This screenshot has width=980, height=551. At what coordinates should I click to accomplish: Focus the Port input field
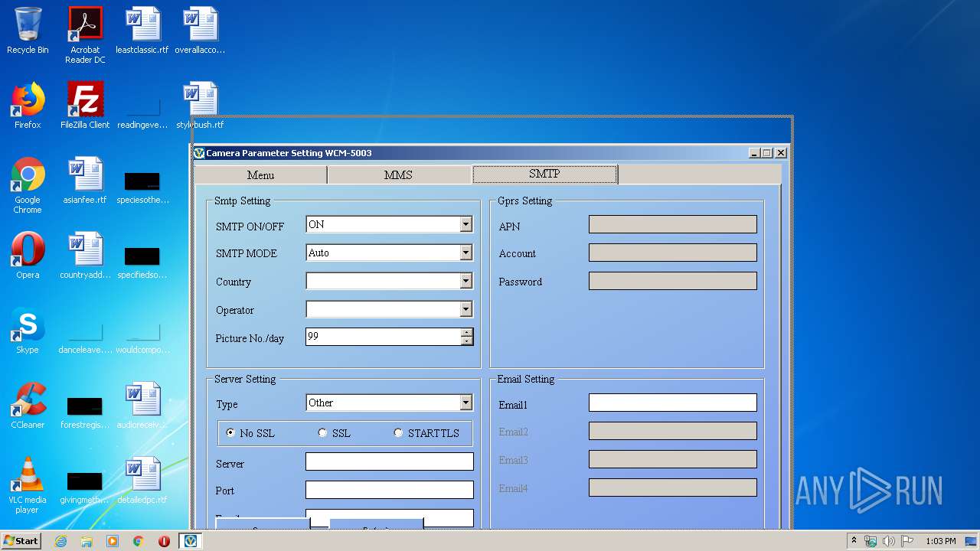tap(390, 490)
